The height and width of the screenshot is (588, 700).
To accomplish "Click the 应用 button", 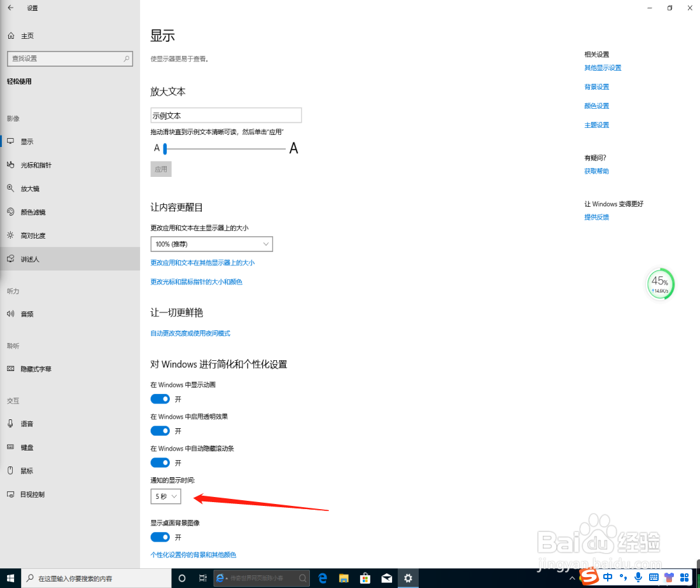I will point(161,169).
